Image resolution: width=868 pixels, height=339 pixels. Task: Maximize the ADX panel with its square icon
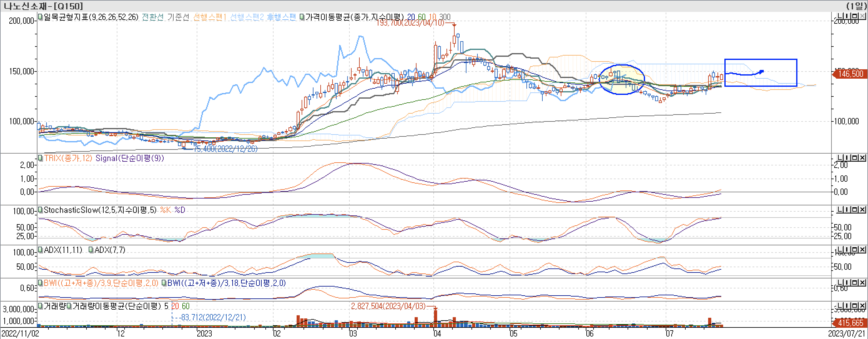point(855,249)
